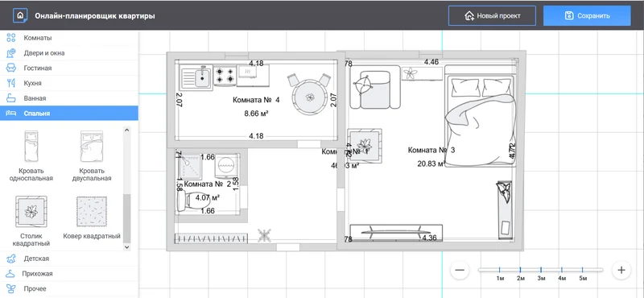Expand the Кухня furniture section
This screenshot has width=644, height=298.
[69, 83]
